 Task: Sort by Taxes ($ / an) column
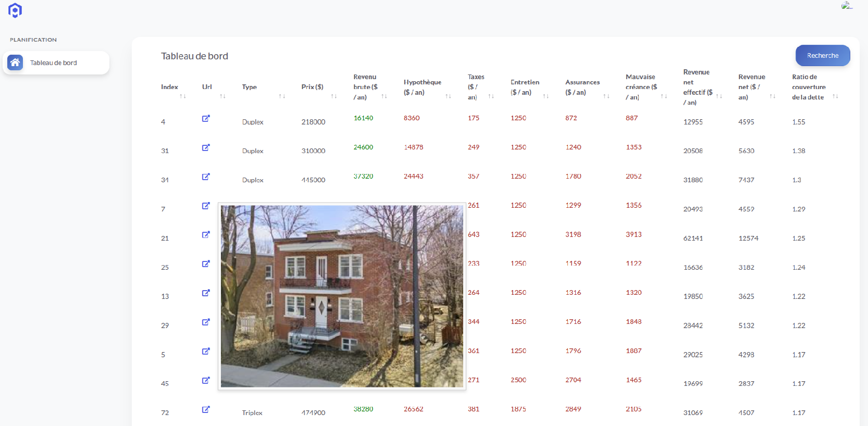(x=491, y=96)
